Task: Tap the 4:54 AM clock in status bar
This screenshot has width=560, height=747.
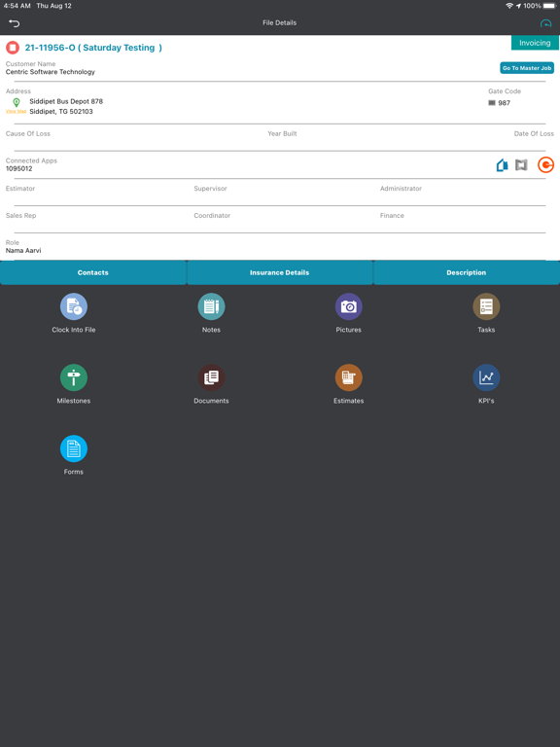Action: (x=17, y=6)
